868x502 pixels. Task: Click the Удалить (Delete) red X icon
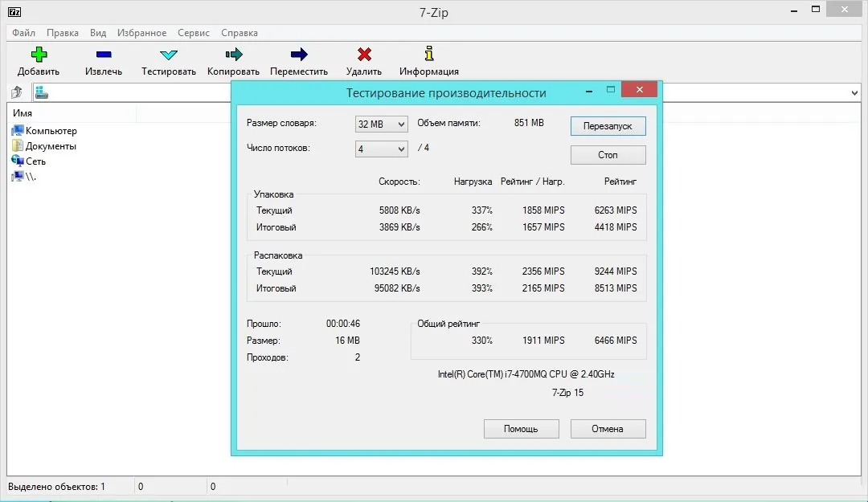pos(364,55)
